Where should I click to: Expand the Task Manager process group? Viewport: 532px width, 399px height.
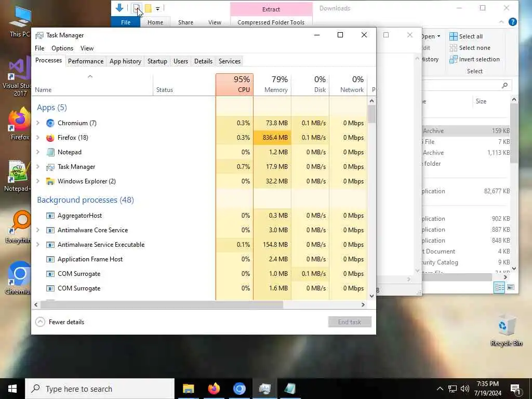tap(38, 167)
